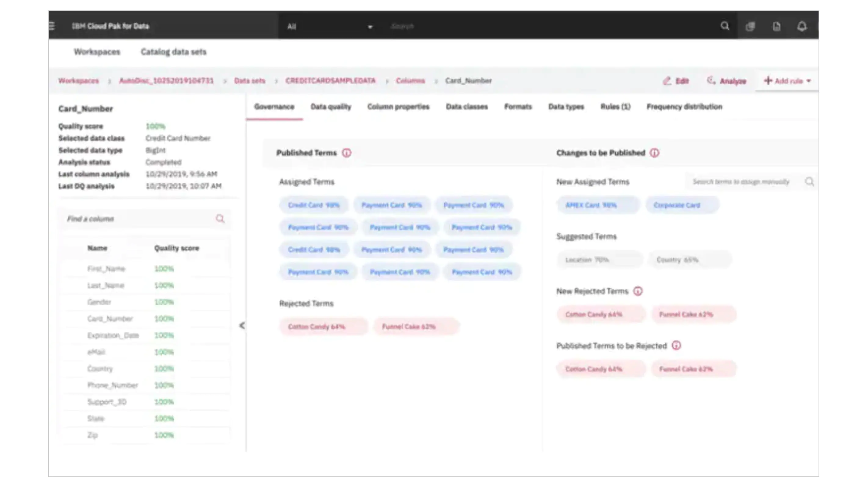This screenshot has width=868, height=488.
Task: Click the Published Terms info icon
Action: (346, 152)
